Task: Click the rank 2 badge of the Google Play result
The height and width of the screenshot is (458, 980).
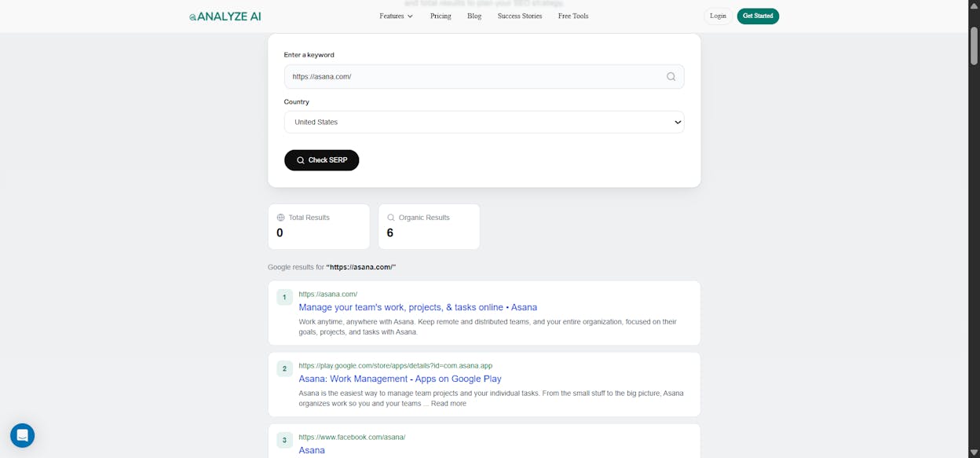Action: [x=284, y=368]
